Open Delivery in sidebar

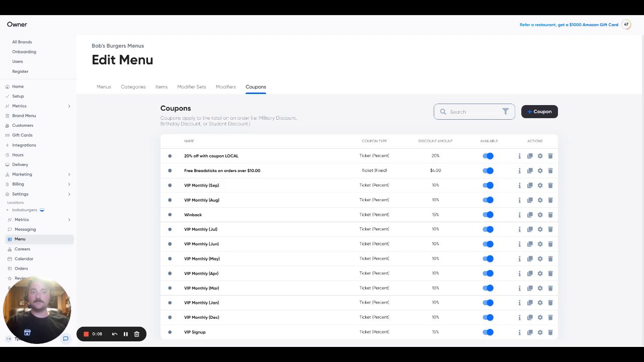[x=20, y=165]
